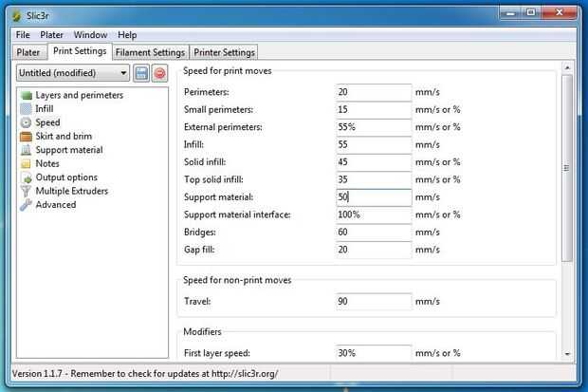Select the Skirt and brim page
The height and width of the screenshot is (392, 588).
coord(64,137)
